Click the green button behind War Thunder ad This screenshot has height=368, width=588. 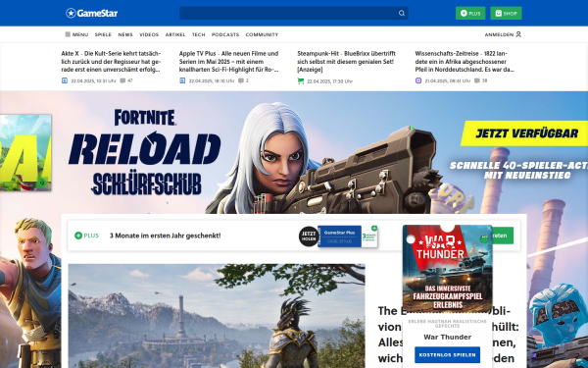pos(504,236)
